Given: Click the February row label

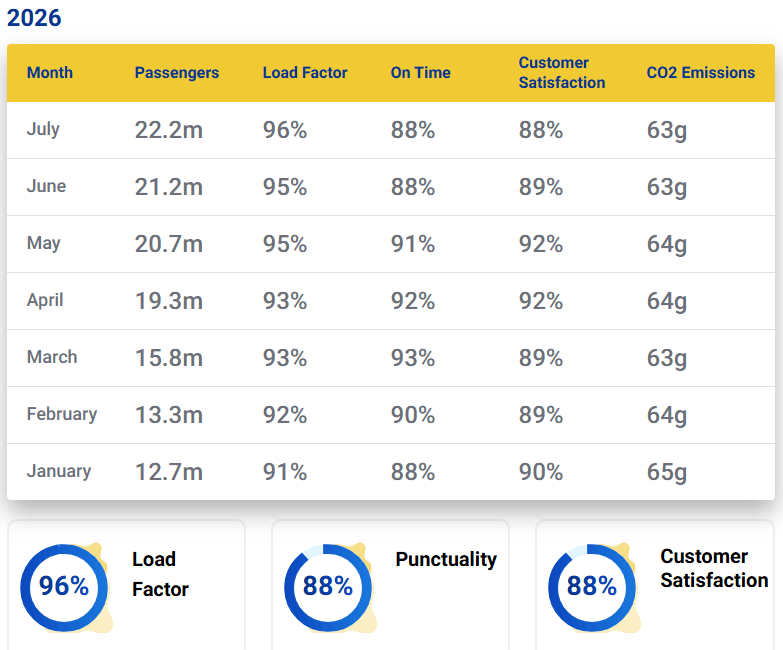Looking at the screenshot, I should point(62,414).
